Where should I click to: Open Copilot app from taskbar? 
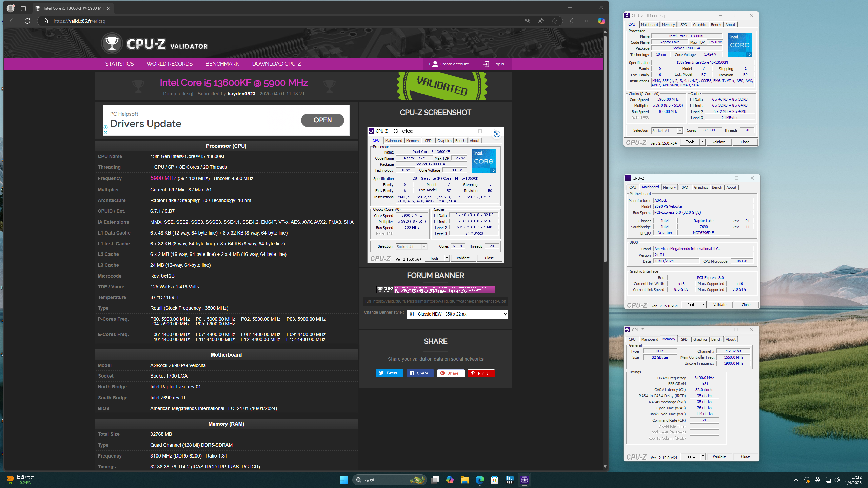tap(450, 480)
